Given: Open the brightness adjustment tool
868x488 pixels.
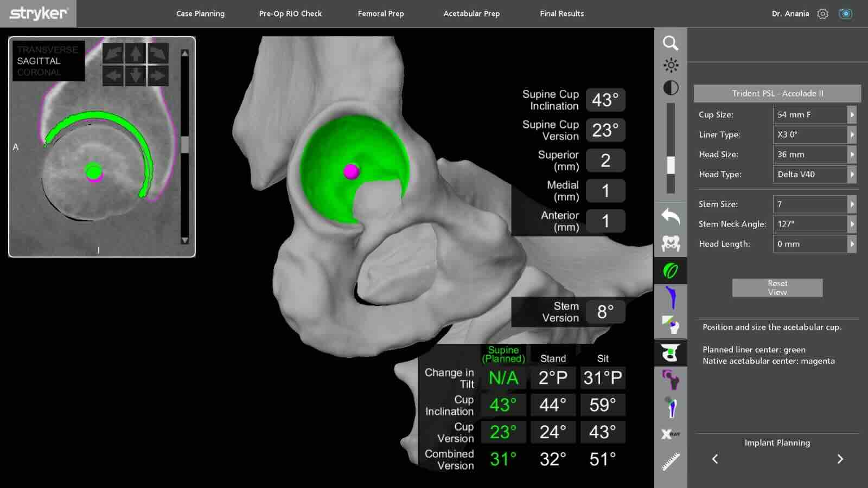Looking at the screenshot, I should (671, 65).
